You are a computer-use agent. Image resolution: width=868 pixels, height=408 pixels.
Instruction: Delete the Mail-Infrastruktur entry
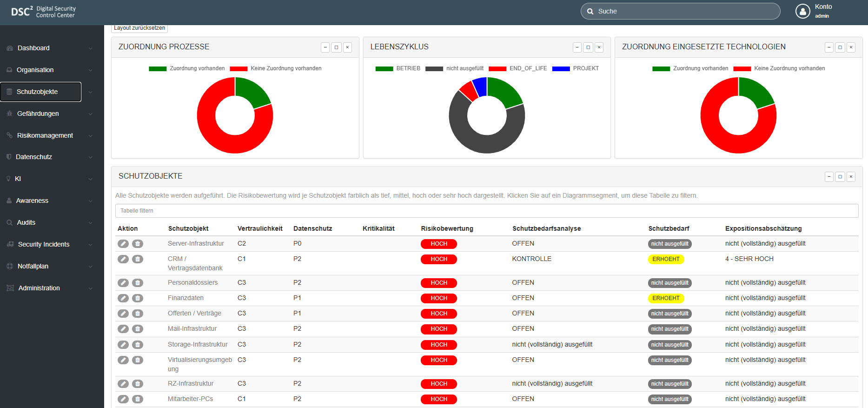pos(138,329)
